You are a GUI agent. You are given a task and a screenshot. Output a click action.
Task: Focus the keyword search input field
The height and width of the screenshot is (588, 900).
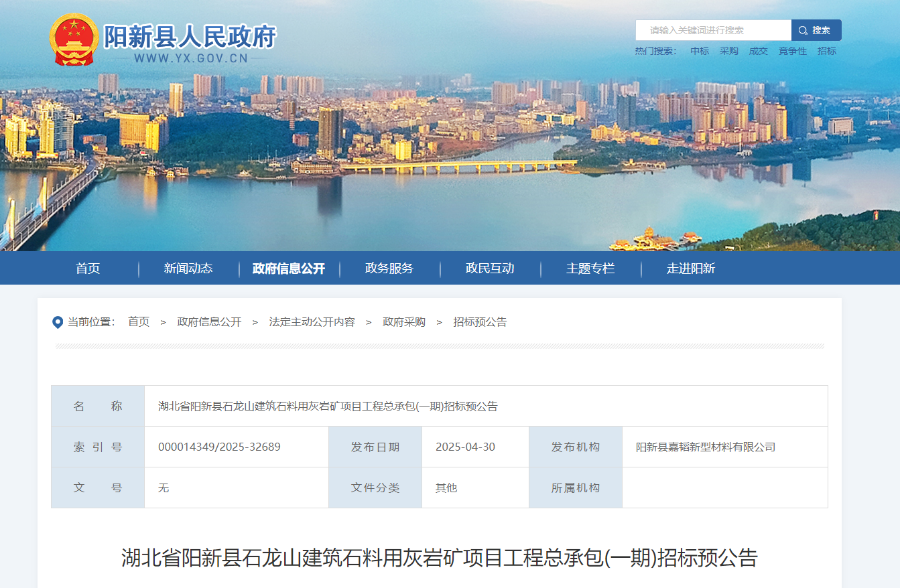(713, 30)
